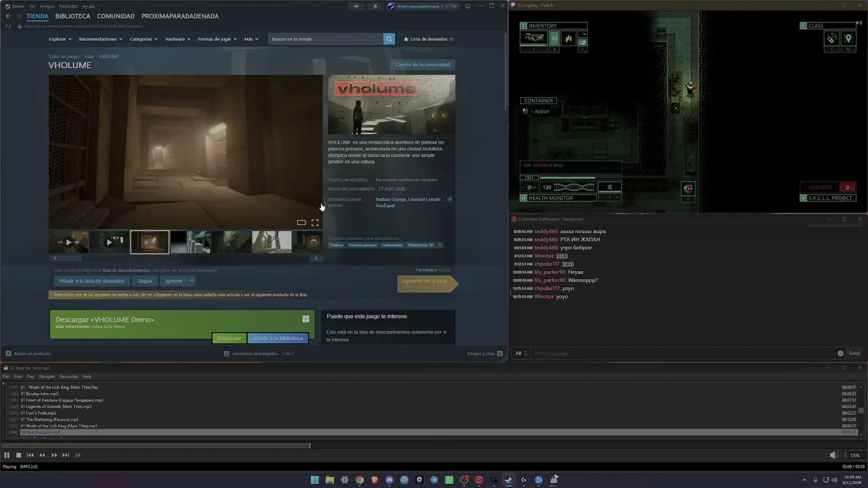Image resolution: width=868 pixels, height=488 pixels.
Task: Expand the Ignorar options arrow
Action: tap(192, 281)
